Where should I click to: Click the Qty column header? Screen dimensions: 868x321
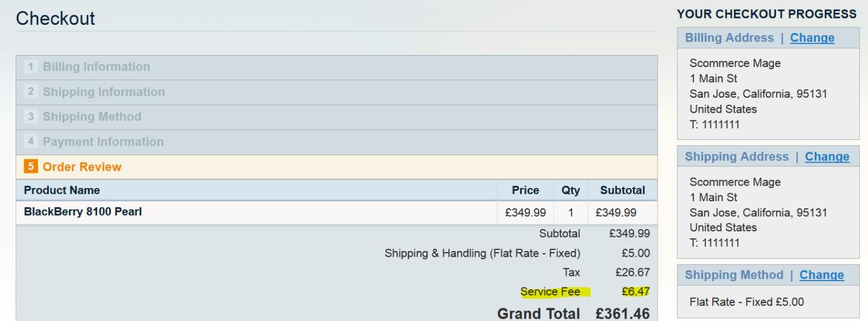tap(570, 190)
